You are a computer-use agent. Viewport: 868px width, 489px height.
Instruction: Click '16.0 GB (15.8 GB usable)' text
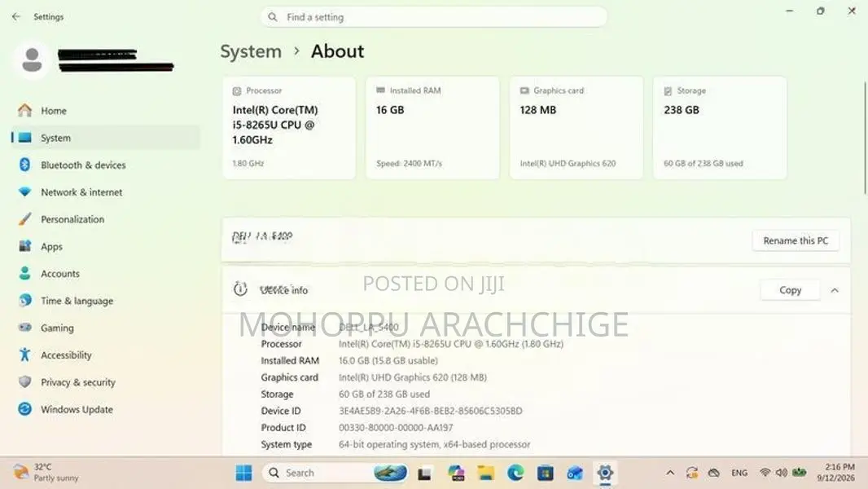(x=388, y=360)
